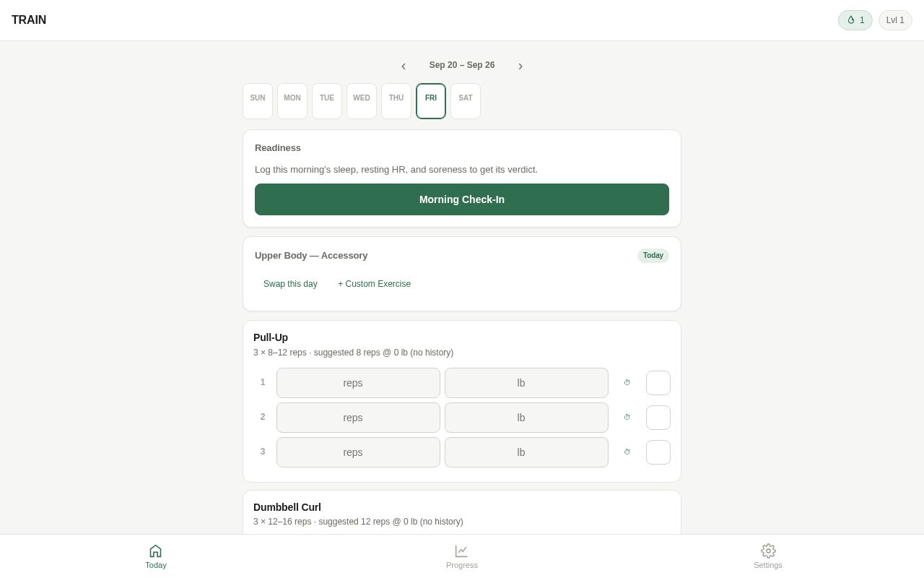This screenshot has width=924, height=578.
Task: Click the Upper Body — Accessory heading
Action: click(311, 256)
